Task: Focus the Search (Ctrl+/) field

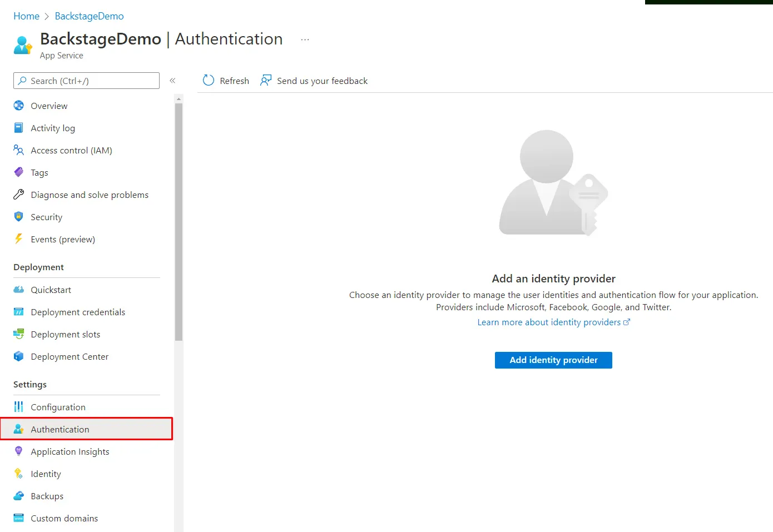Action: (x=86, y=81)
